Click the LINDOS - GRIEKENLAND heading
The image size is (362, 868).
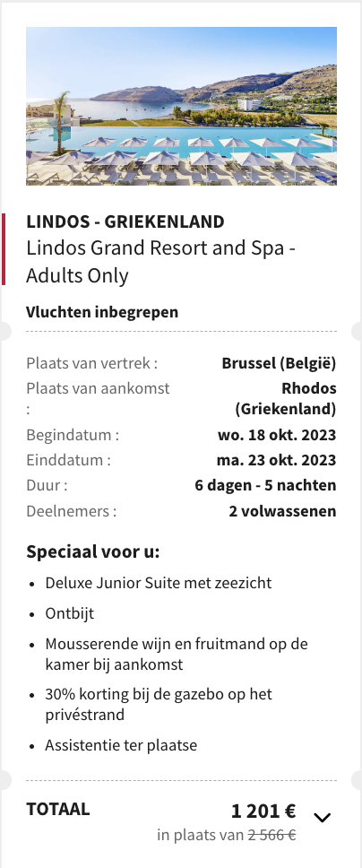[x=125, y=221]
